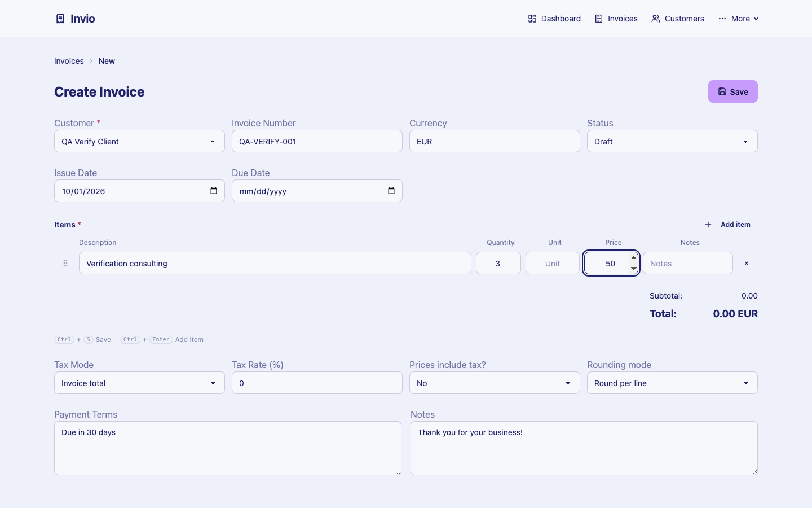Click the Due Date mm/dd/yyyy field
Screen dimensions: 812x508
pos(317,191)
